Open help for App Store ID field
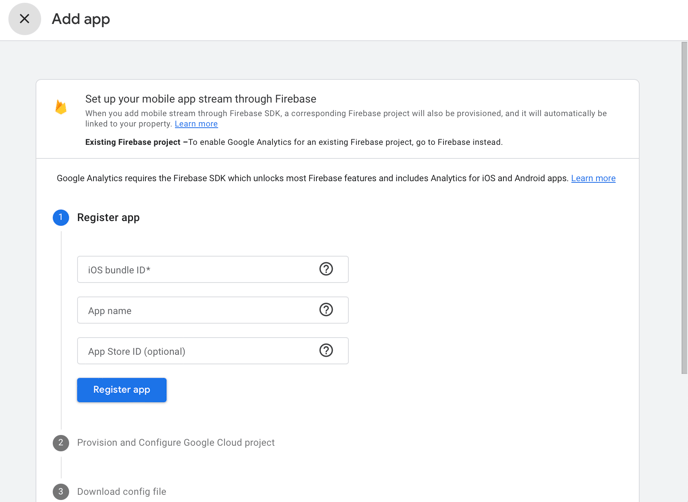Viewport: 688px width, 502px height. point(326,351)
